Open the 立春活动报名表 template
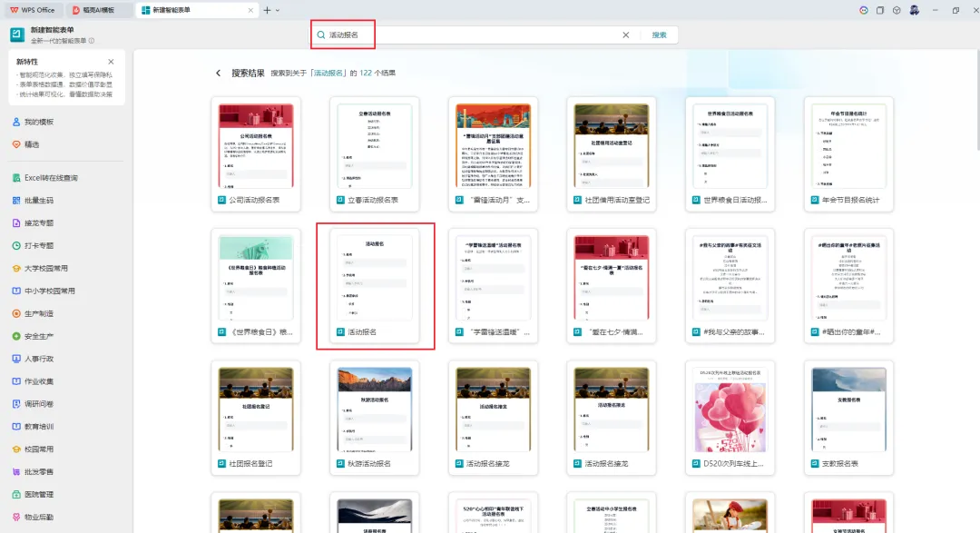The image size is (980, 533). point(375,153)
